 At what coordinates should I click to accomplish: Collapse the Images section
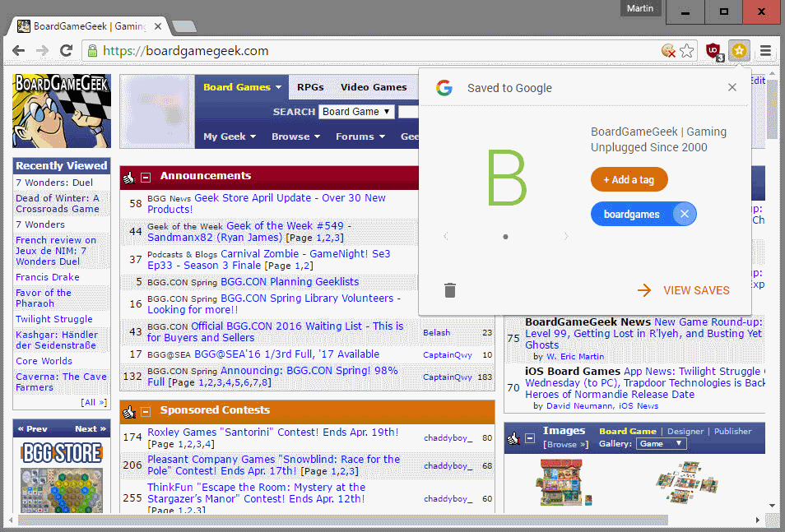click(x=530, y=438)
